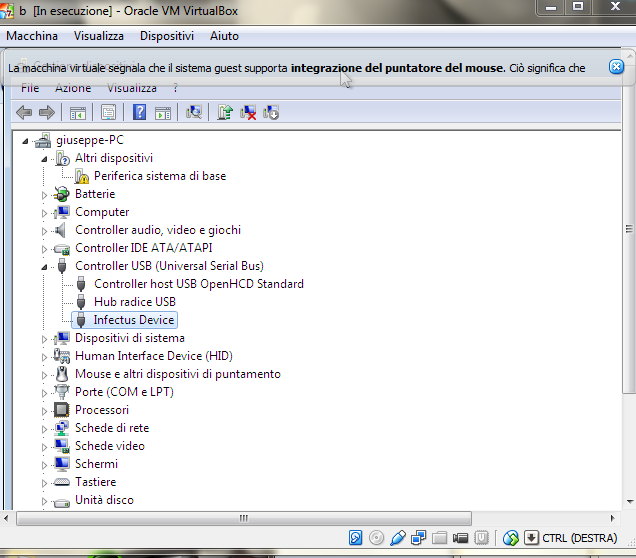Expand the Schede video category
636x558 pixels.
(44, 447)
